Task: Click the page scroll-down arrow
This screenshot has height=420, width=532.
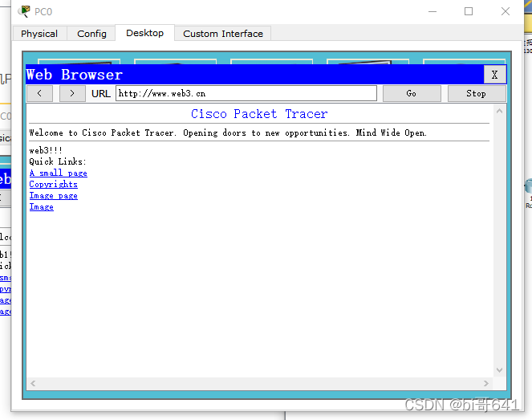Action: click(x=499, y=370)
